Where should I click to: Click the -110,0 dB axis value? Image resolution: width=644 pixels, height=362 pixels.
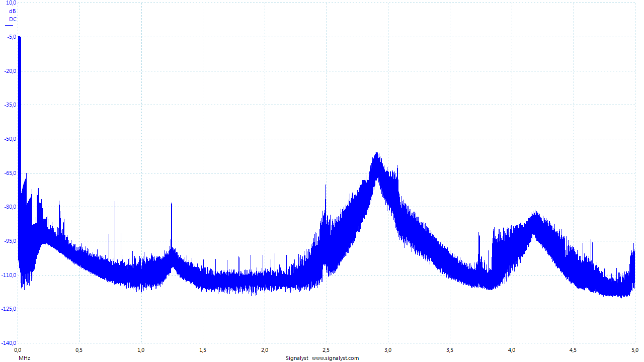coord(9,275)
